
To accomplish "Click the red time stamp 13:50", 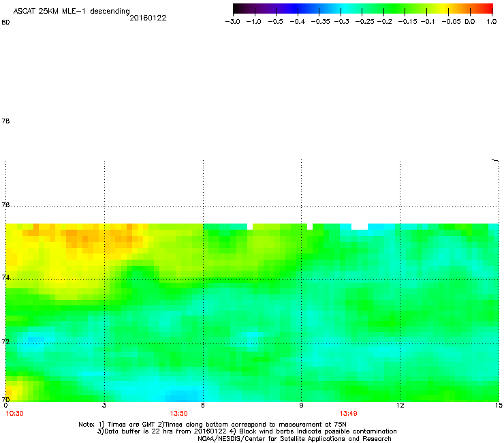I will [x=178, y=414].
